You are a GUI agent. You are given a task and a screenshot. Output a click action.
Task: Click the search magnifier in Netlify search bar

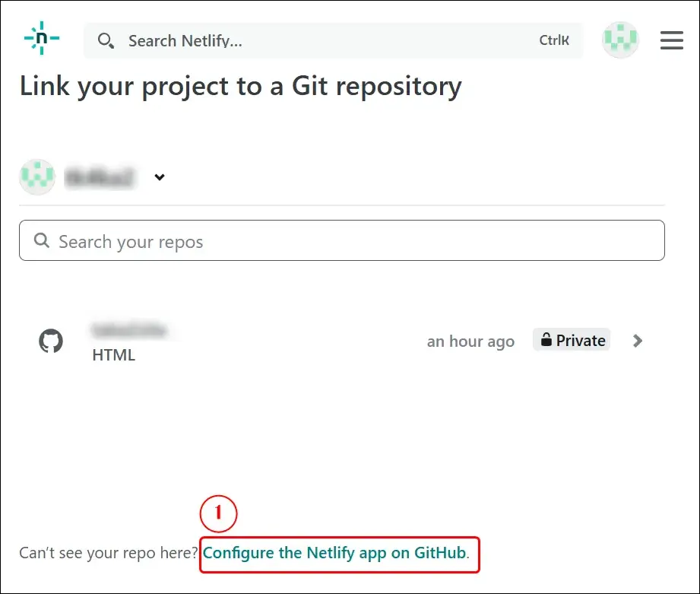pyautogui.click(x=106, y=41)
